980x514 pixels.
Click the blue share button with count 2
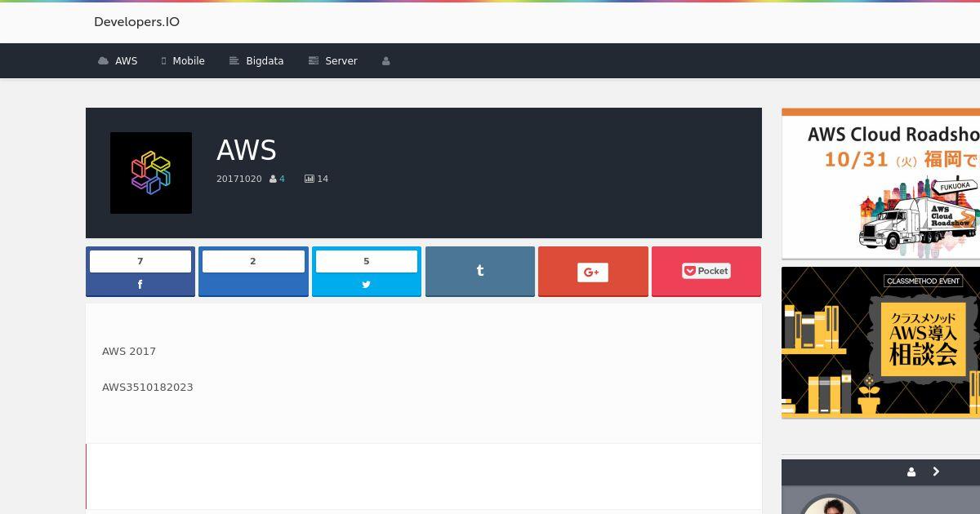[253, 272]
